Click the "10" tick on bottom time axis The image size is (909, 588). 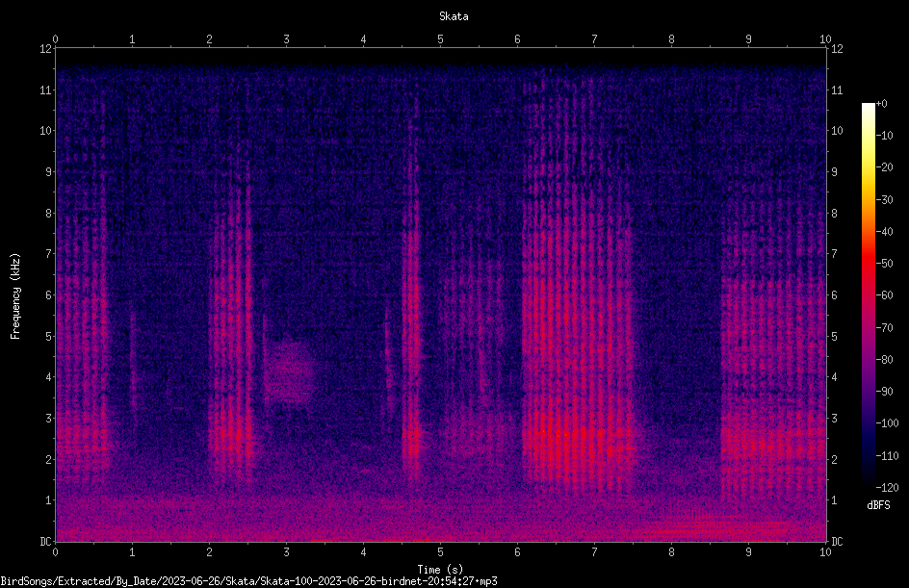[825, 552]
